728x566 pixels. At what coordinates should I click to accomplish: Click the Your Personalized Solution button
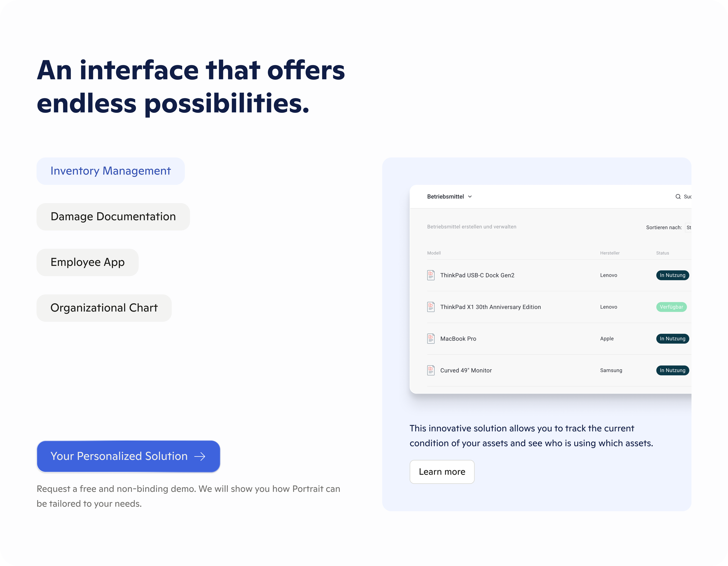(x=128, y=456)
